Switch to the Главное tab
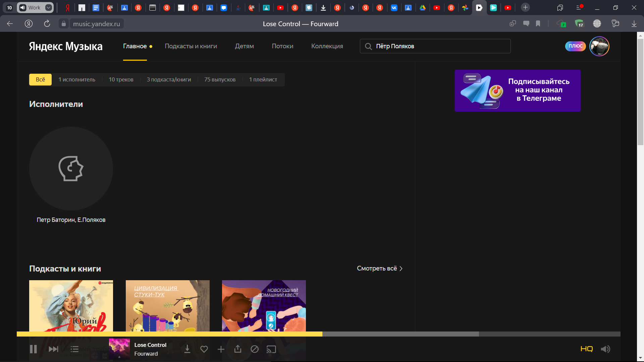This screenshot has width=644, height=362. (135, 46)
